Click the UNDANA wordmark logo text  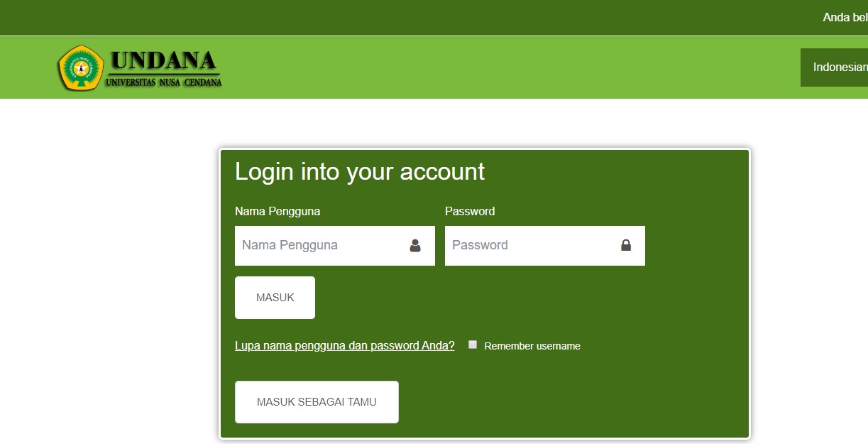click(164, 60)
